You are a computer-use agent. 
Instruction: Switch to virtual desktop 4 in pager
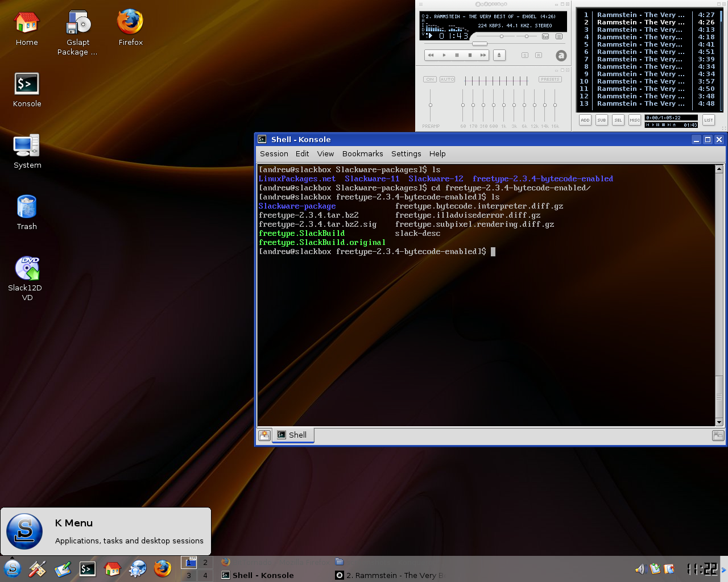click(205, 575)
